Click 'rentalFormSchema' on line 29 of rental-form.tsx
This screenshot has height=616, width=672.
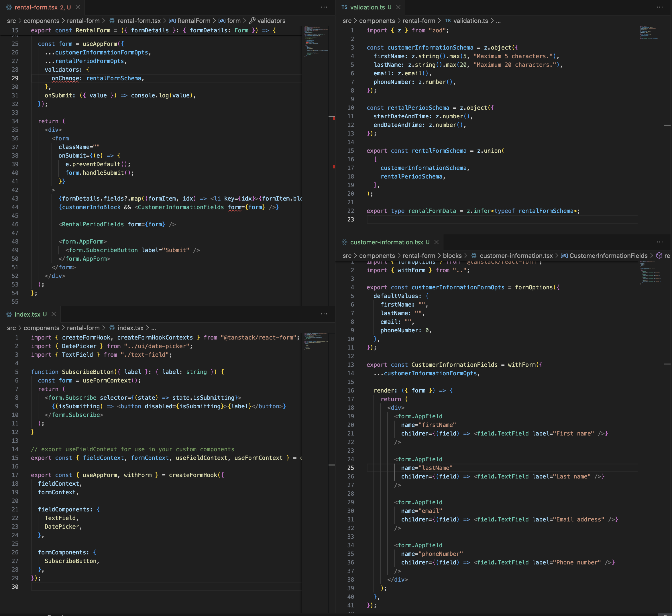114,78
